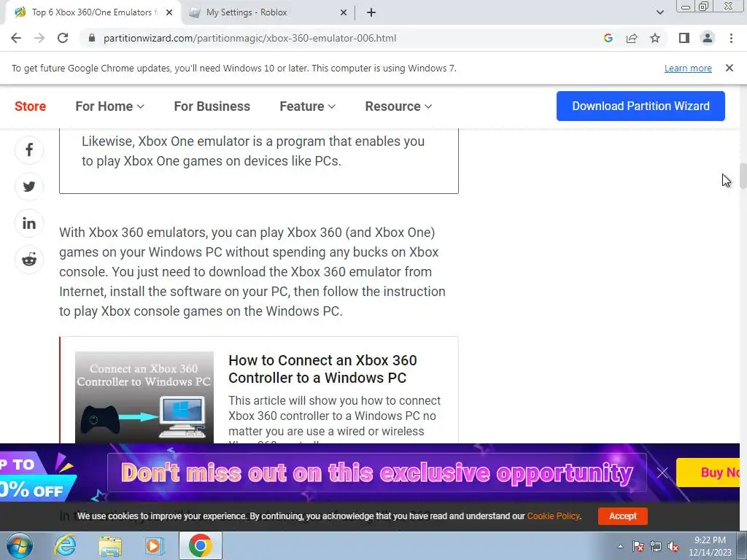747x560 pixels.
Task: Share the article on Facebook
Action: (29, 150)
